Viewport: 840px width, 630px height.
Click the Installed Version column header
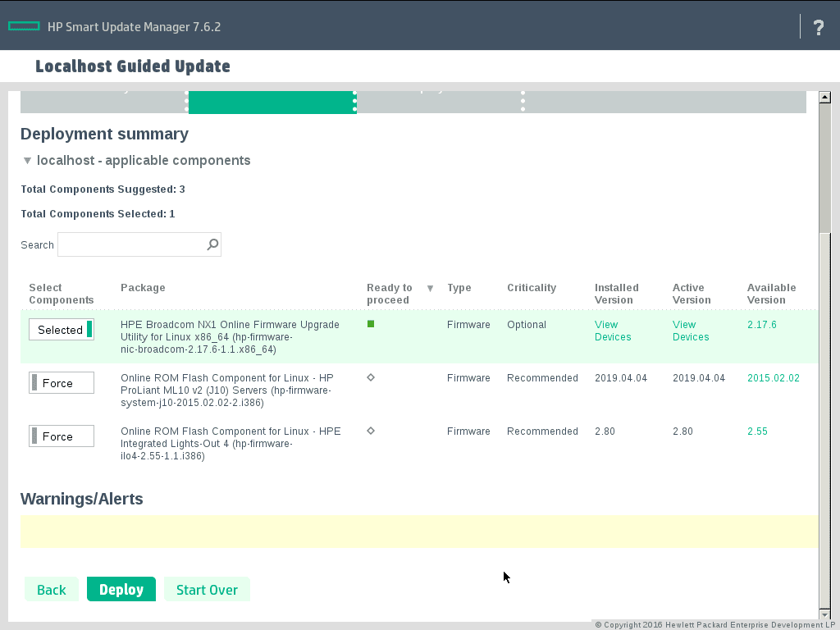[x=617, y=294]
